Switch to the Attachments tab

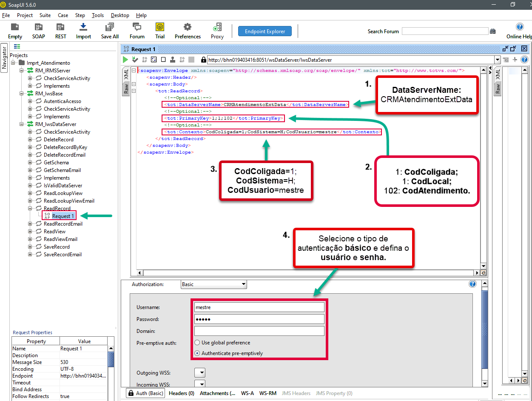click(x=217, y=393)
